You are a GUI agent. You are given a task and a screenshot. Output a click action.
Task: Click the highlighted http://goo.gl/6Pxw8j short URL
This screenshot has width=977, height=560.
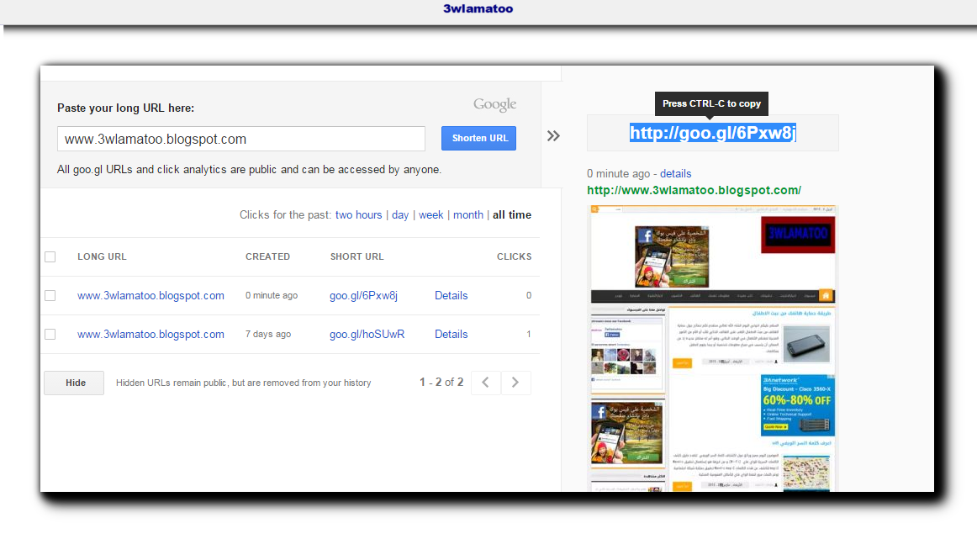coord(713,133)
